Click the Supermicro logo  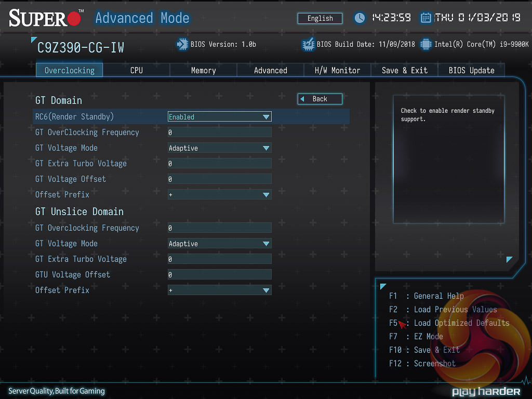[x=46, y=18]
